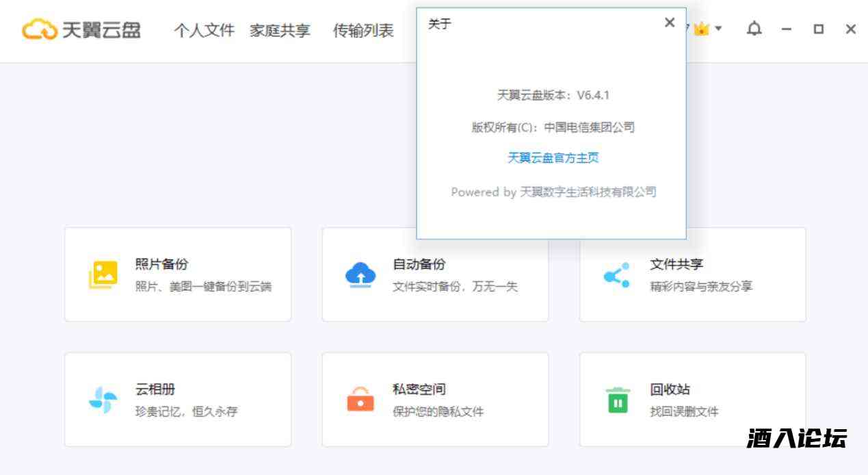Open the 天翼云盘官方主页 link
The width and height of the screenshot is (868, 475).
[553, 158]
